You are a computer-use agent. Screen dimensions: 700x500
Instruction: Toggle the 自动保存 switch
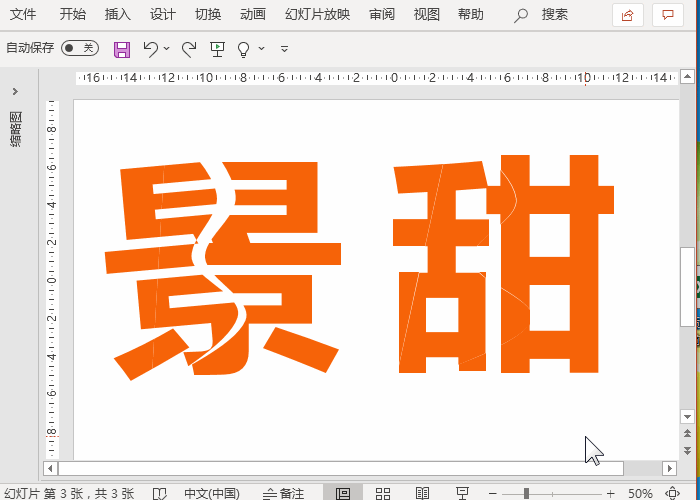pos(80,48)
